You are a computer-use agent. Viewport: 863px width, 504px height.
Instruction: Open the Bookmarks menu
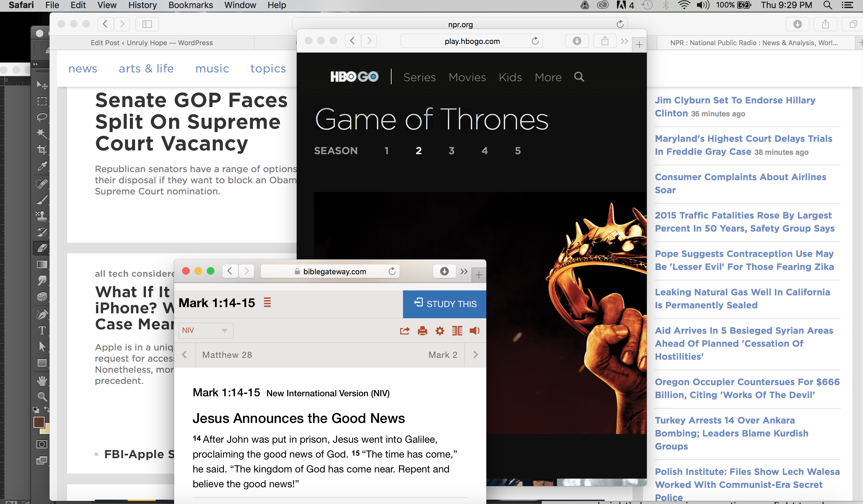point(191,5)
